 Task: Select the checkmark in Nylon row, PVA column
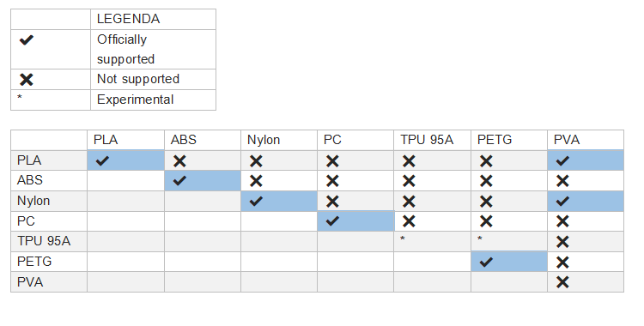click(562, 202)
